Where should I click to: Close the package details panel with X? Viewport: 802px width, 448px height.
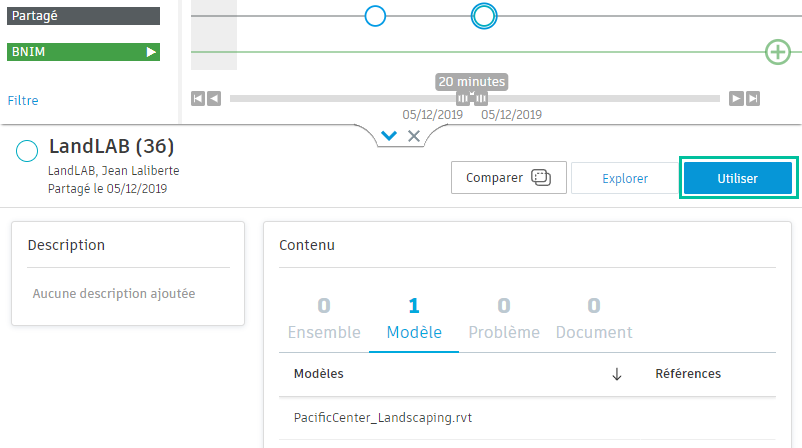414,136
